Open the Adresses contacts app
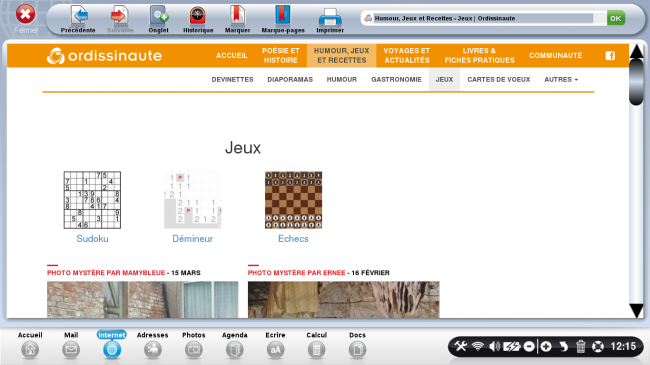The width and height of the screenshot is (650, 365). pos(153,345)
